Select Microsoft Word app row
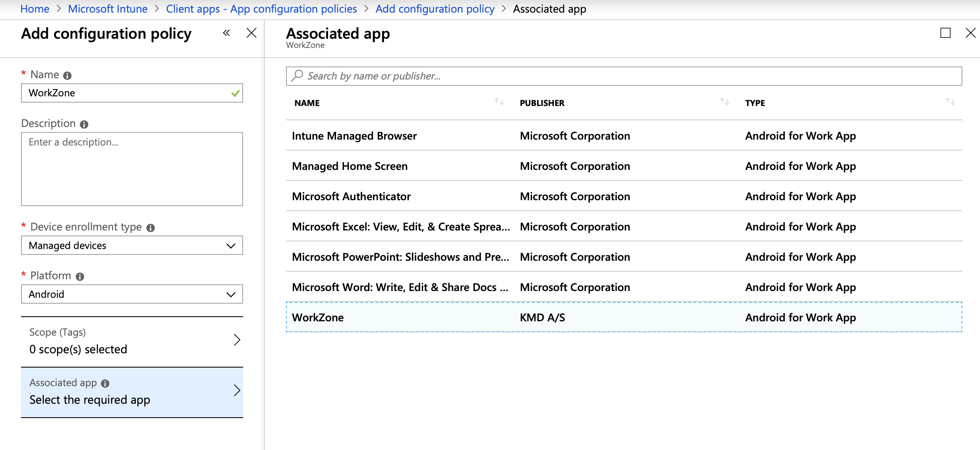This screenshot has width=980, height=450. [624, 287]
